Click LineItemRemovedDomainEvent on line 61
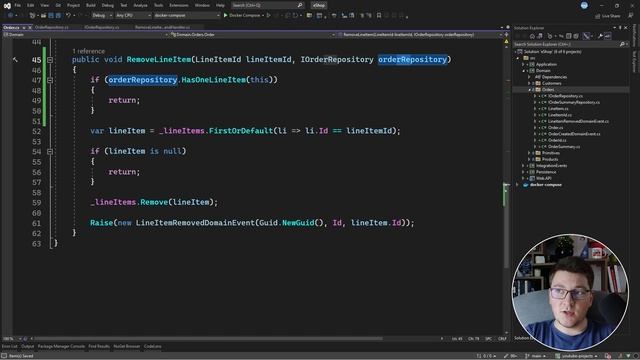The width and height of the screenshot is (640, 360). pyautogui.click(x=196, y=223)
